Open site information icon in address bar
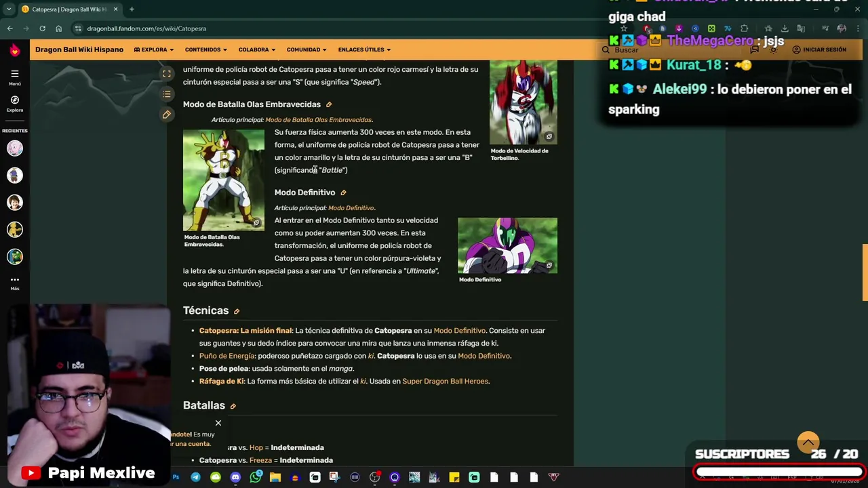This screenshot has width=868, height=488. pyautogui.click(x=78, y=28)
